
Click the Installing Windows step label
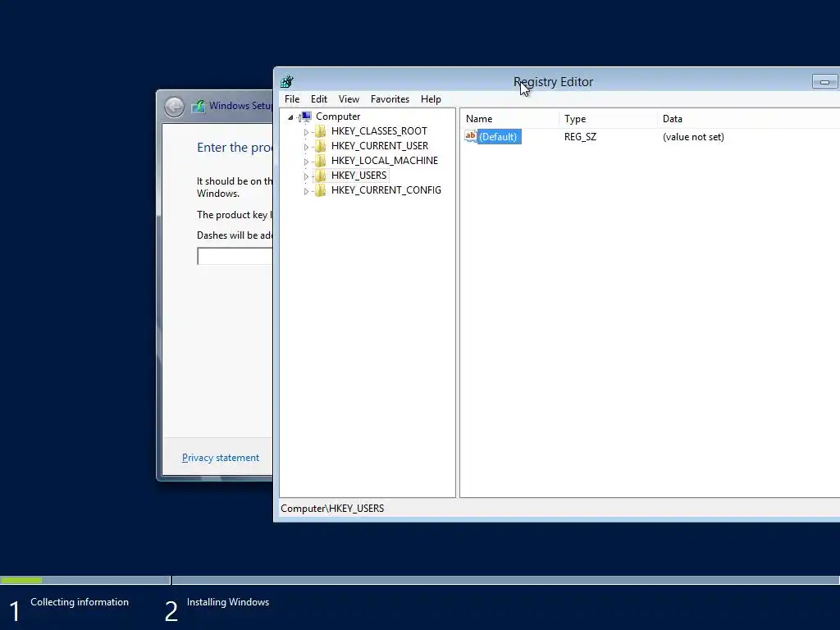click(228, 602)
